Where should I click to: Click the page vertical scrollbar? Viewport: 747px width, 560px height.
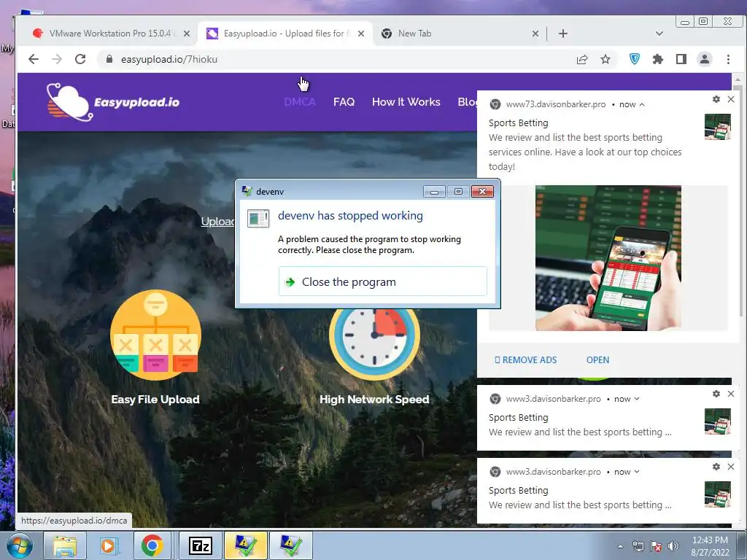738,200
